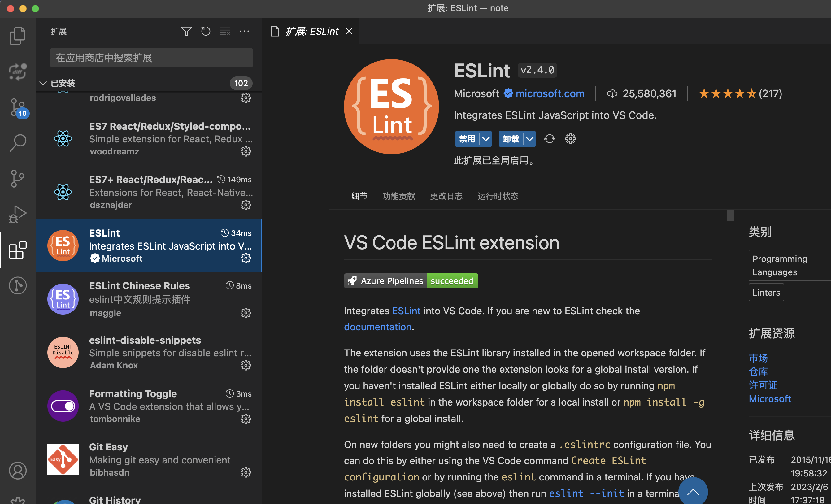
Task: Open the Run and Debug view
Action: [18, 215]
